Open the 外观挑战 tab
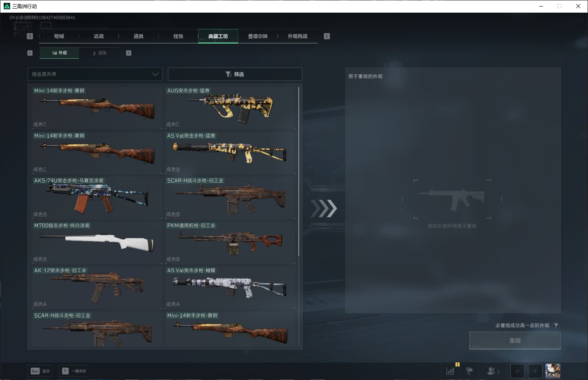This screenshot has width=588, height=380. point(298,36)
